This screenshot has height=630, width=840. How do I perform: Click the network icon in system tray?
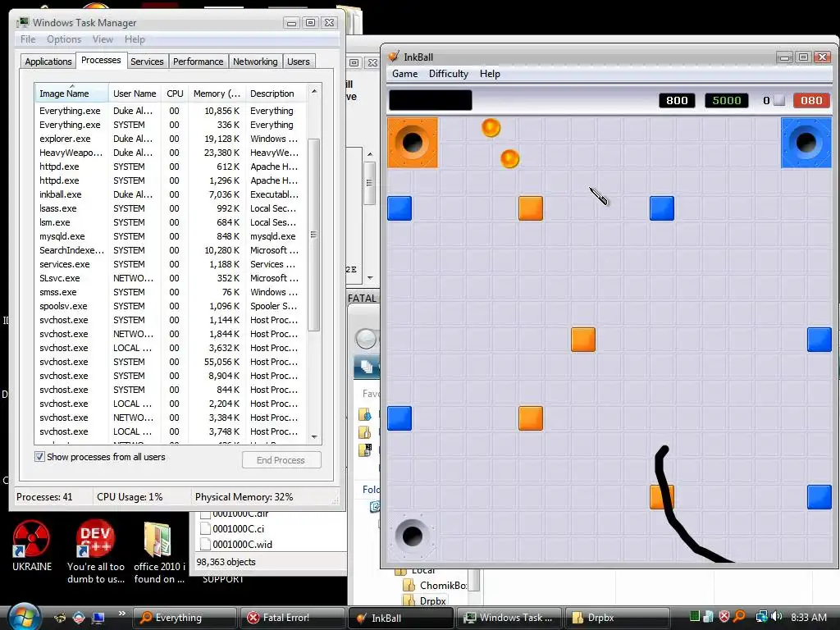(x=761, y=617)
